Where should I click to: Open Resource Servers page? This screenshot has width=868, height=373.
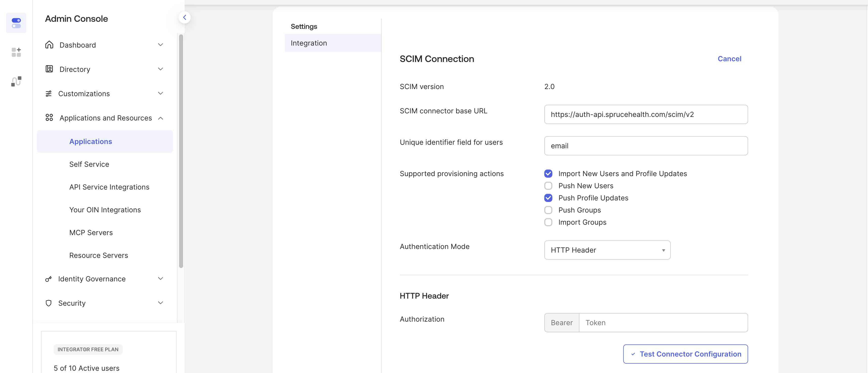pos(99,255)
